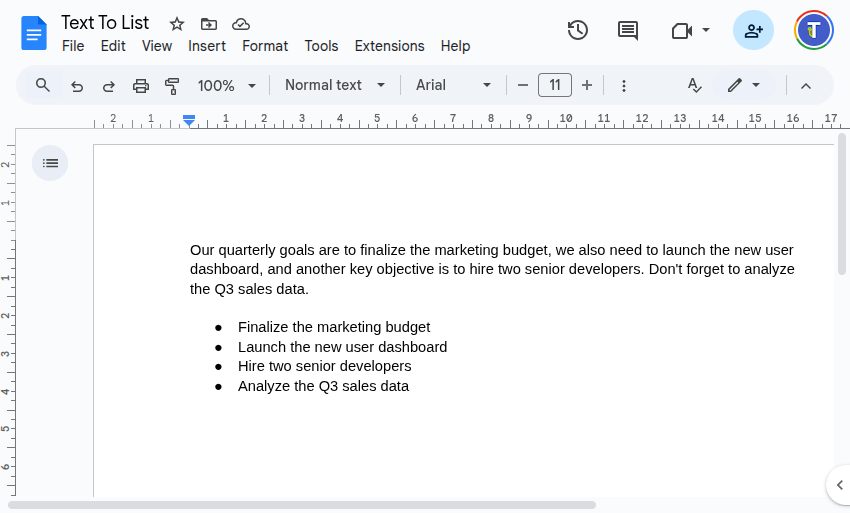Collapse the toolbar with the up chevron

click(806, 86)
